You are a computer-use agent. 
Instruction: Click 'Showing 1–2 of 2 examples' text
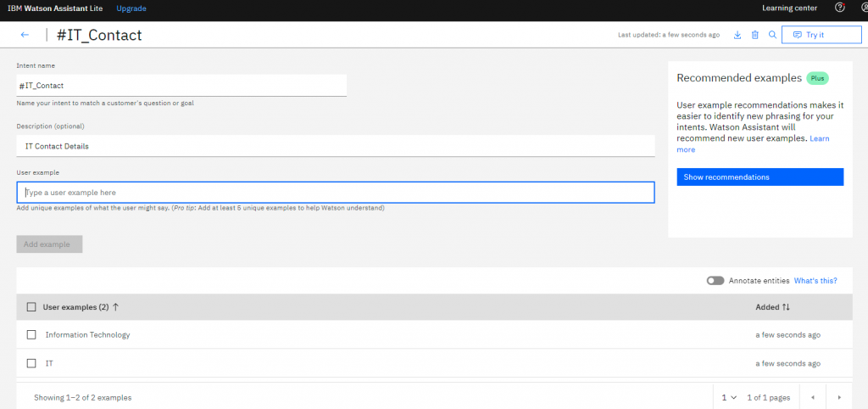[83, 397]
